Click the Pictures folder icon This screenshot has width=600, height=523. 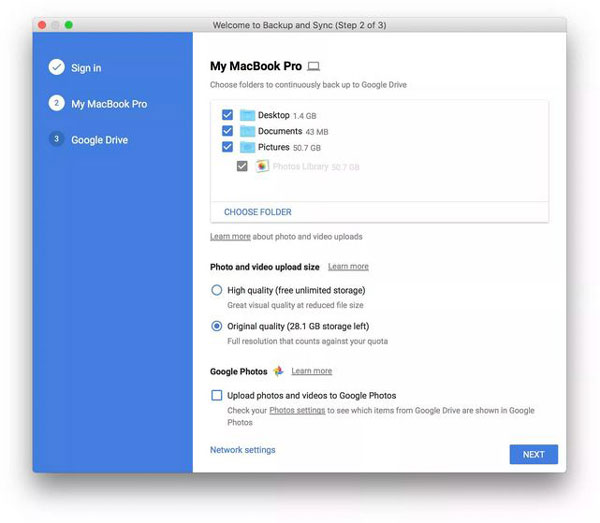248,148
